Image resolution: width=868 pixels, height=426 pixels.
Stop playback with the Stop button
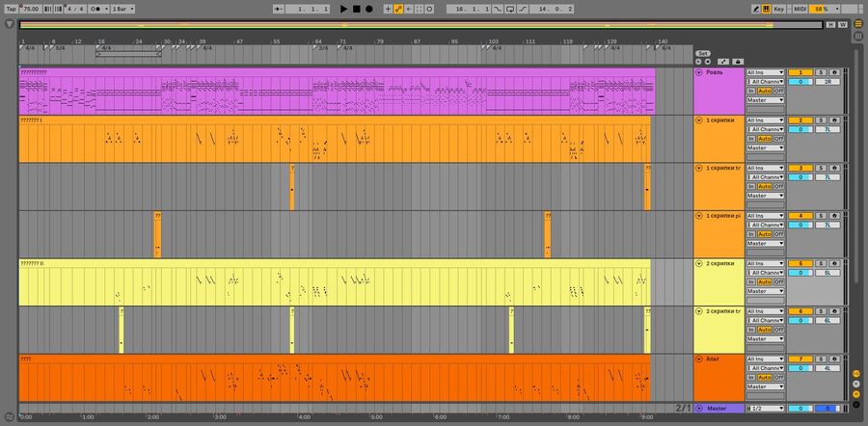click(357, 9)
